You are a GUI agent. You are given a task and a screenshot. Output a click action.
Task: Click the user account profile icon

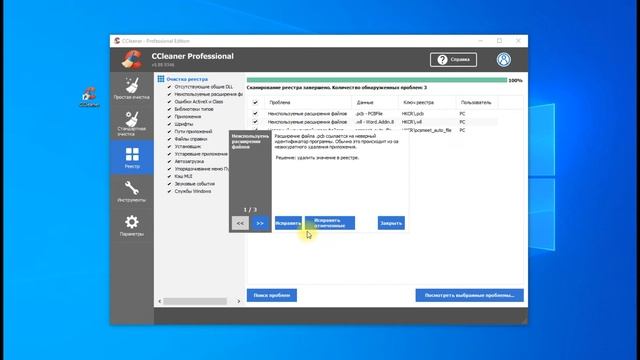504,60
